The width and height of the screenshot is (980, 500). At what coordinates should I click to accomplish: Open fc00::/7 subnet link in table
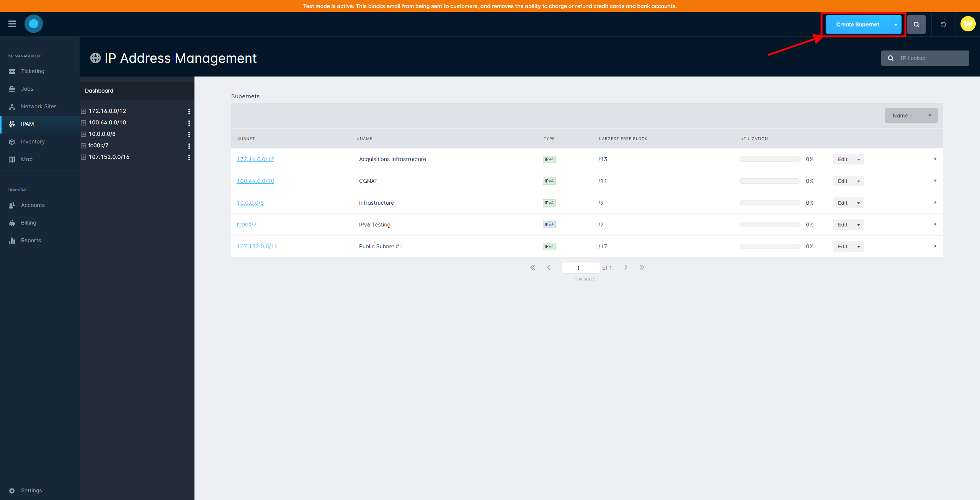coord(247,225)
